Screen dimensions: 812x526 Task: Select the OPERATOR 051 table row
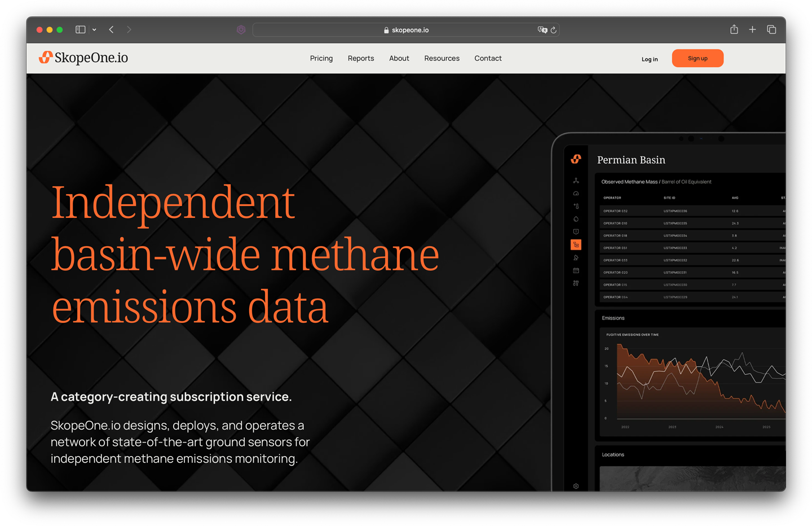pos(692,248)
